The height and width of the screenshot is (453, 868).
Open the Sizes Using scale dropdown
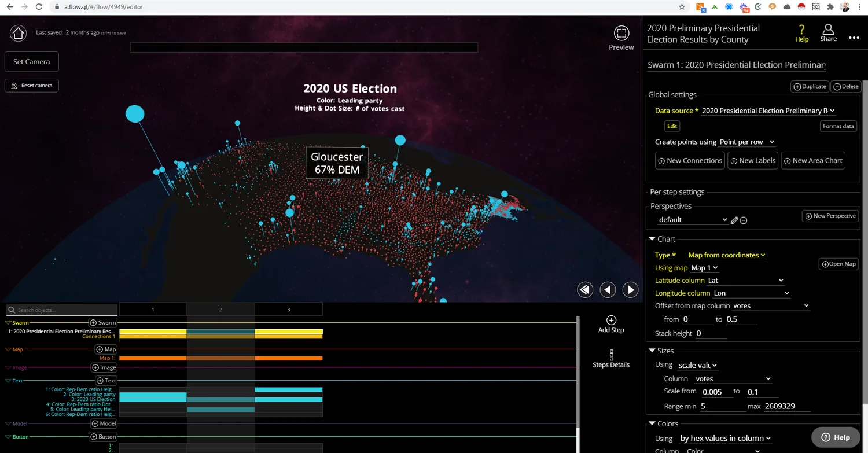(x=697, y=365)
